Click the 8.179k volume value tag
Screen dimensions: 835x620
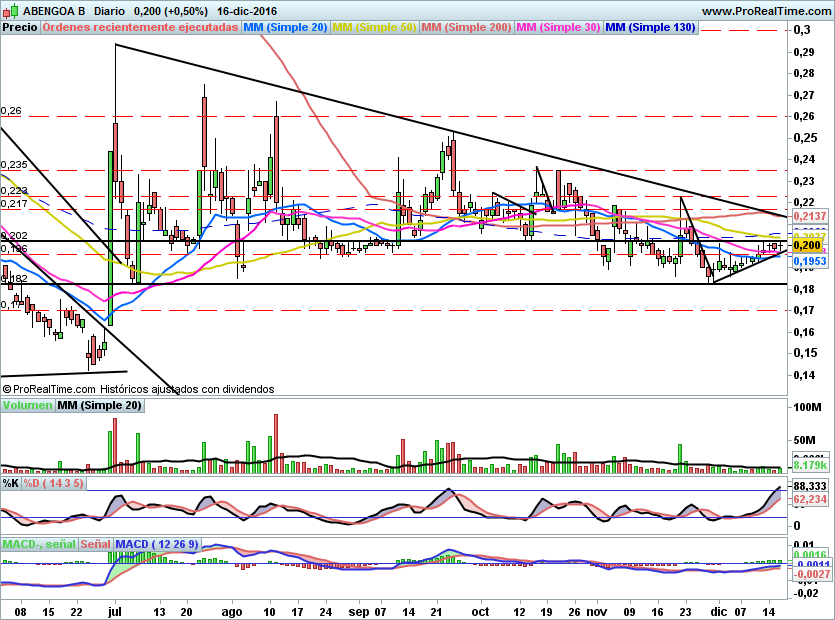(809, 466)
